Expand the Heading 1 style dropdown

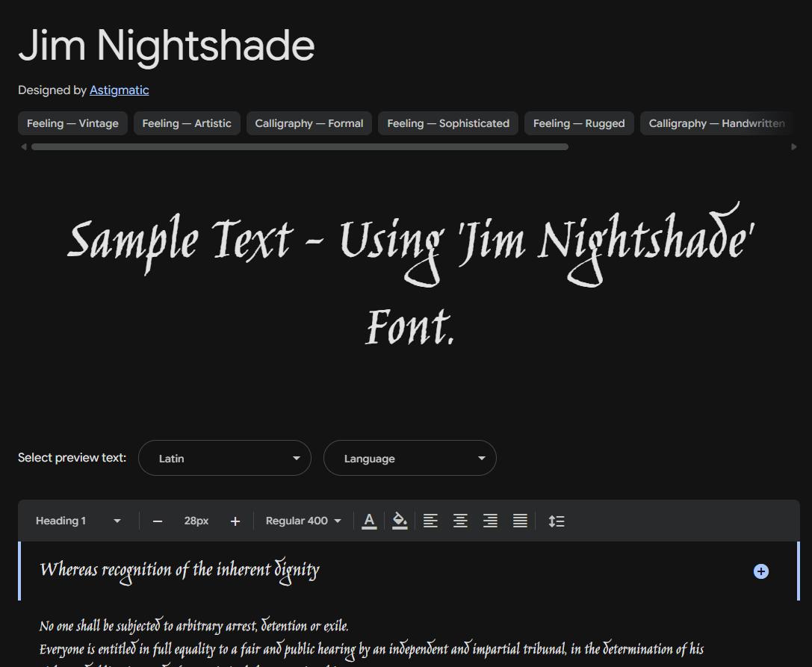[x=78, y=521]
